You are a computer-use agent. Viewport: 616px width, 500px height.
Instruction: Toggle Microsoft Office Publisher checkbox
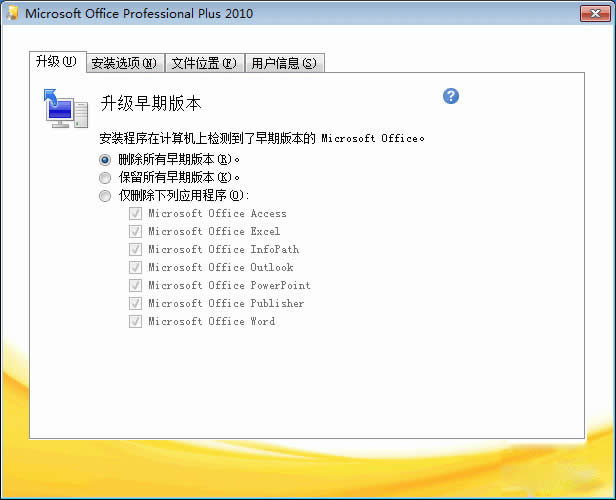tap(135, 303)
